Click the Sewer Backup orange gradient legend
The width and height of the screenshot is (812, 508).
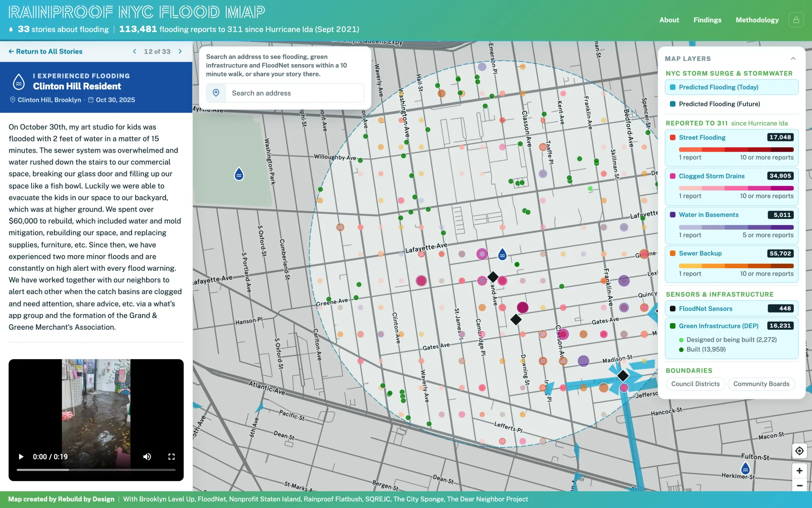736,266
